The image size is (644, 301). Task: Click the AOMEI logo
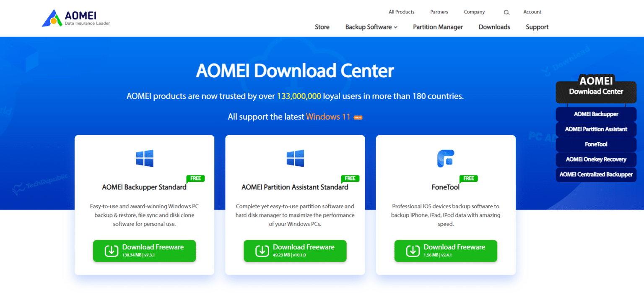75,18
